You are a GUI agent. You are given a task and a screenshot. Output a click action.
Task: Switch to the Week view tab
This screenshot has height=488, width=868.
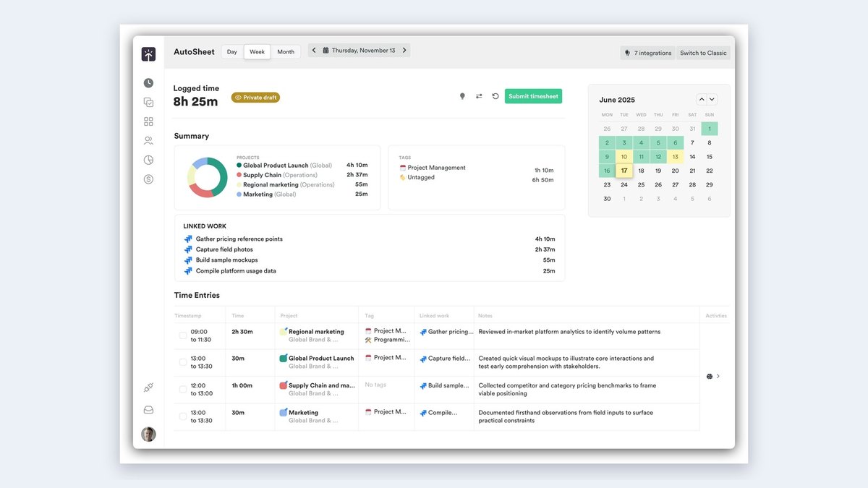[257, 52]
